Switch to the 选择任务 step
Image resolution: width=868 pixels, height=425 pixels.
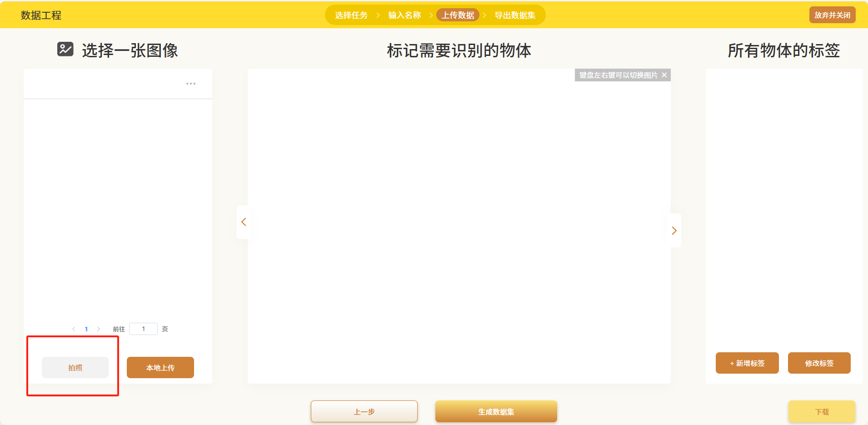pos(351,15)
